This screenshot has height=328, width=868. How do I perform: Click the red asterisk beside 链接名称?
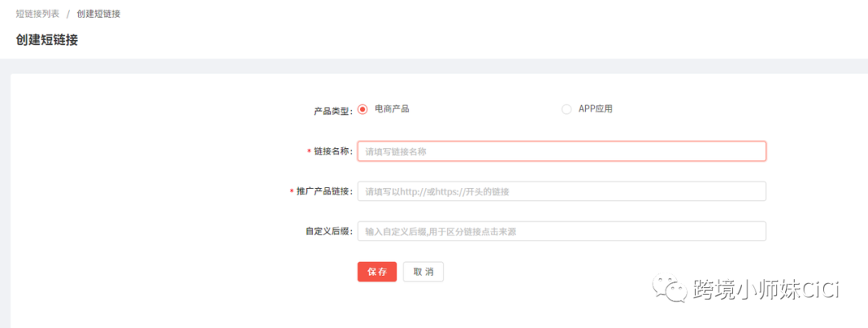coord(309,151)
